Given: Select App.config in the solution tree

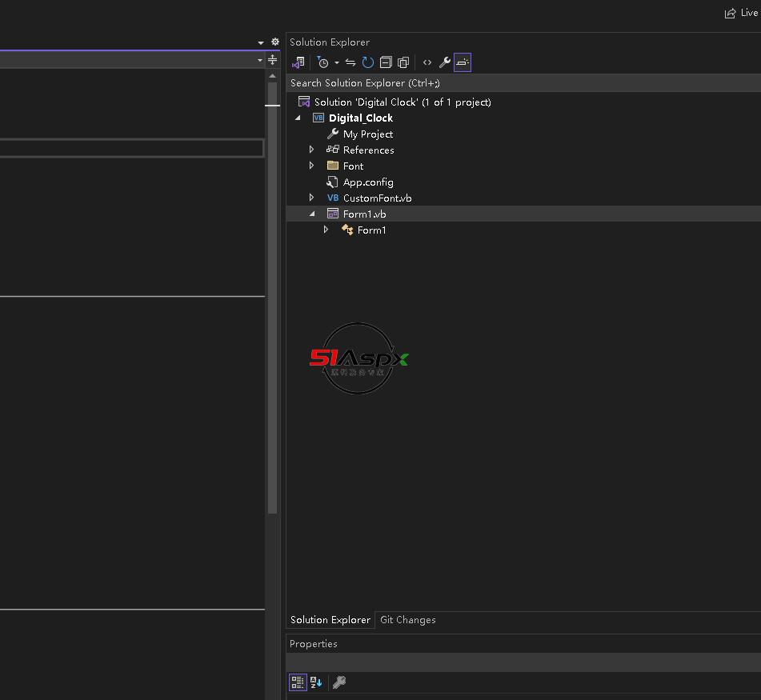Looking at the screenshot, I should point(367,182).
